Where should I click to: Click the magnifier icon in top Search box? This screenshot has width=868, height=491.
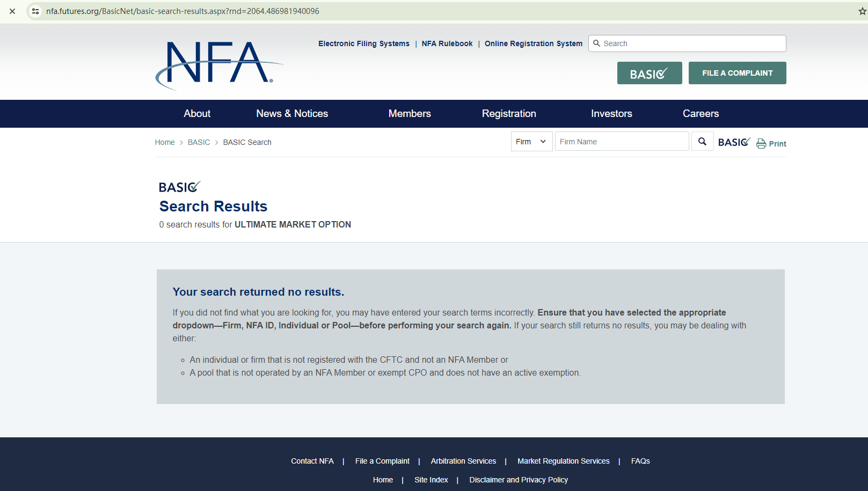click(x=596, y=43)
